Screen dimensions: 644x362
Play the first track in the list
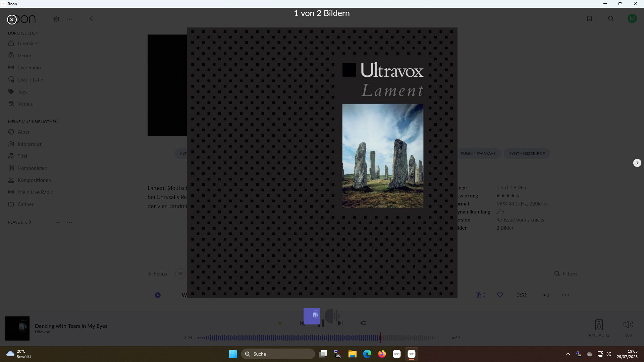click(x=158, y=295)
